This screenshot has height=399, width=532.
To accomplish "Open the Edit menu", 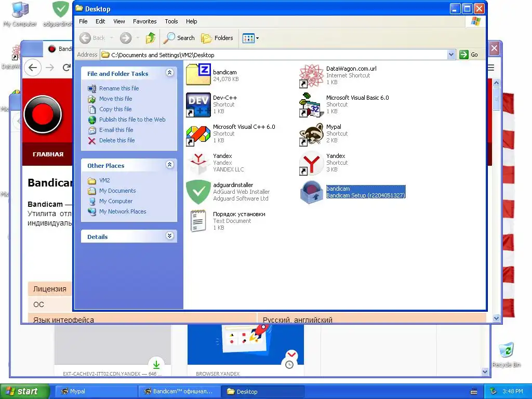I will point(100,21).
